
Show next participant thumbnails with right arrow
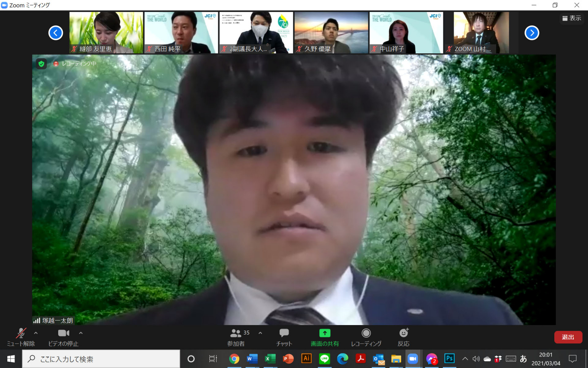coord(531,33)
